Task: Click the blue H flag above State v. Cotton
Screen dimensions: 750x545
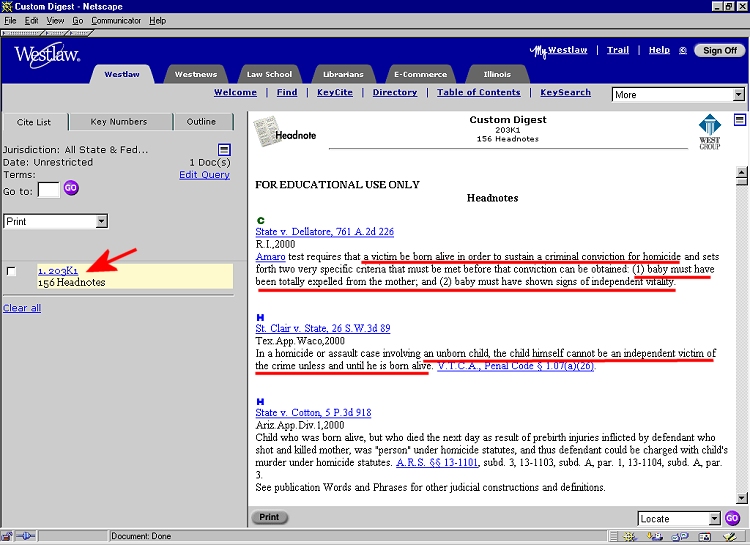Action: click(x=260, y=401)
